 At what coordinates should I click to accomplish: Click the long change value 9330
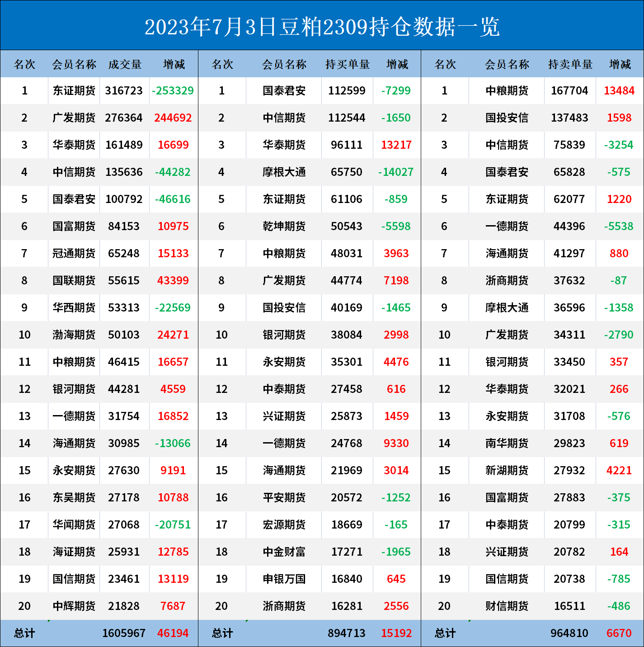(396, 444)
